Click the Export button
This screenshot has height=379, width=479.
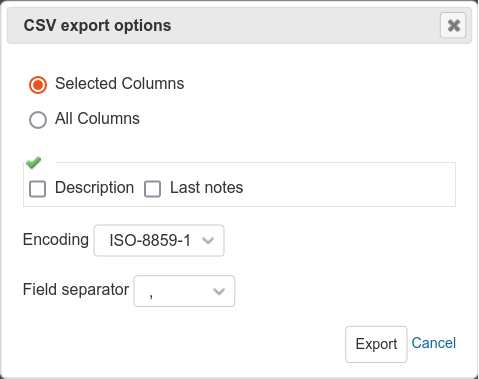376,344
